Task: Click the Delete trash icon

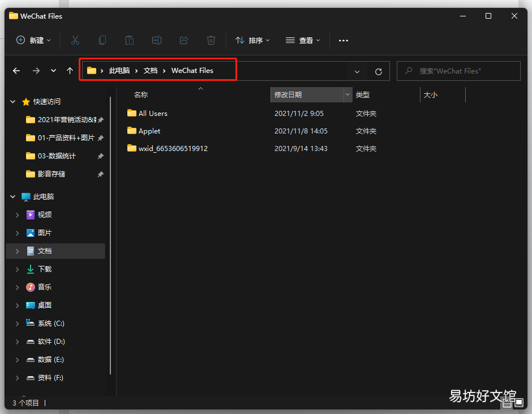Action: pos(211,40)
